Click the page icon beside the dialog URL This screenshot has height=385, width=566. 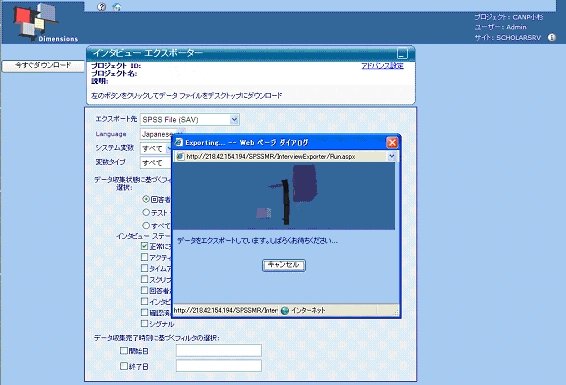[x=180, y=156]
